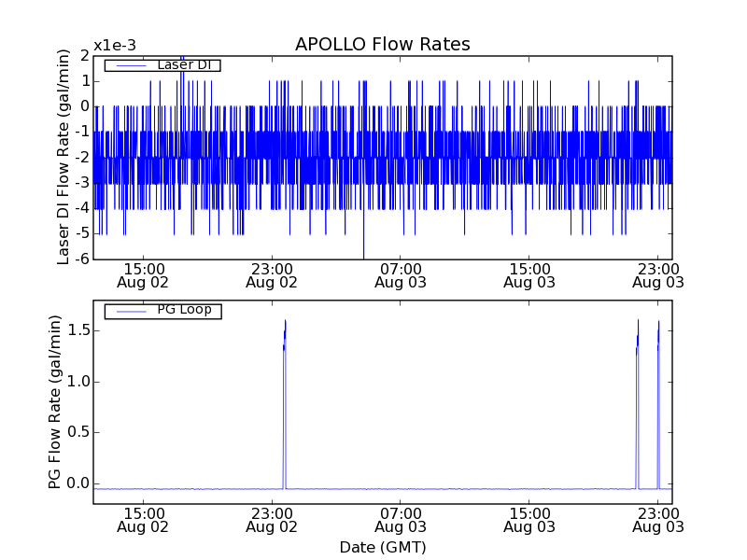Click y-tick "-1" on the Laser DI plot
Viewport: 747px width, 560px height.
click(82, 132)
